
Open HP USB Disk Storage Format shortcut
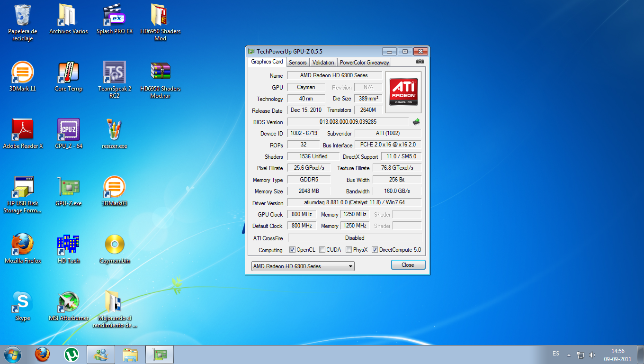point(23,194)
